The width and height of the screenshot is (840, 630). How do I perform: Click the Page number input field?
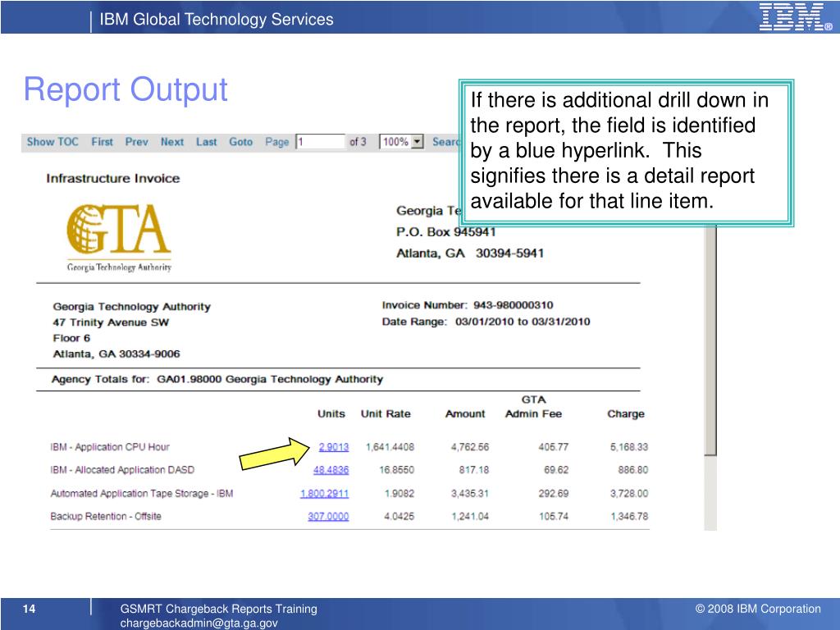pyautogui.click(x=321, y=142)
